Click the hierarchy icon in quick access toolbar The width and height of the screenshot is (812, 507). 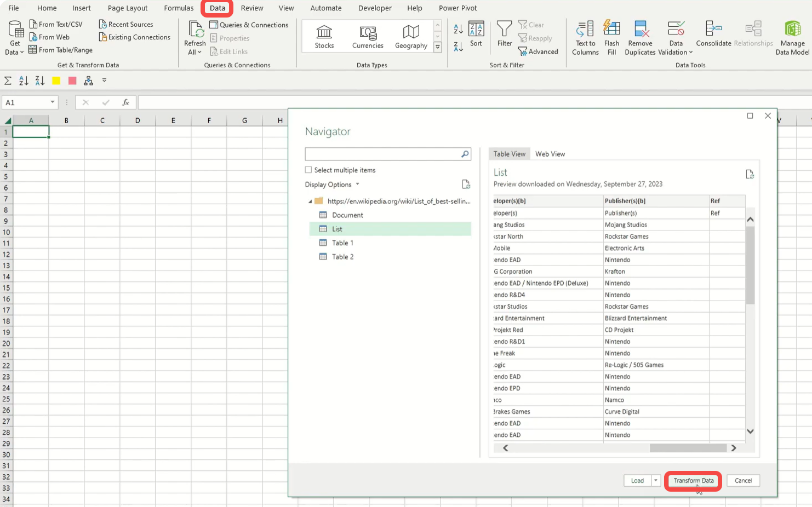[x=88, y=81]
